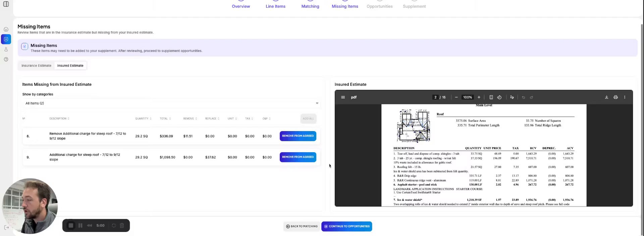
Task: Click the 5:00 recording timer
Action: tap(100, 226)
